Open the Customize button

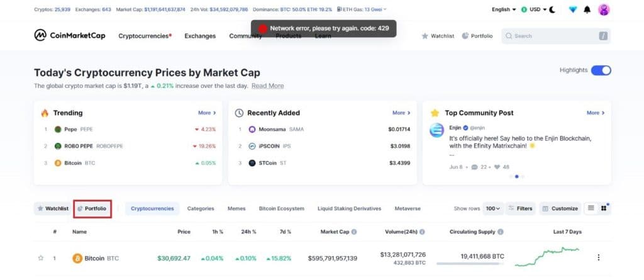pyautogui.click(x=560, y=208)
